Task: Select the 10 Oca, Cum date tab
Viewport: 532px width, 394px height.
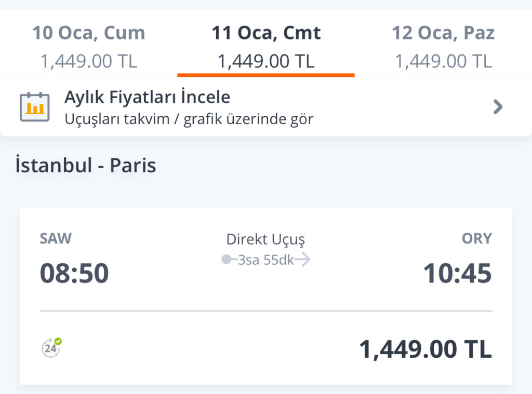Action: [x=89, y=33]
